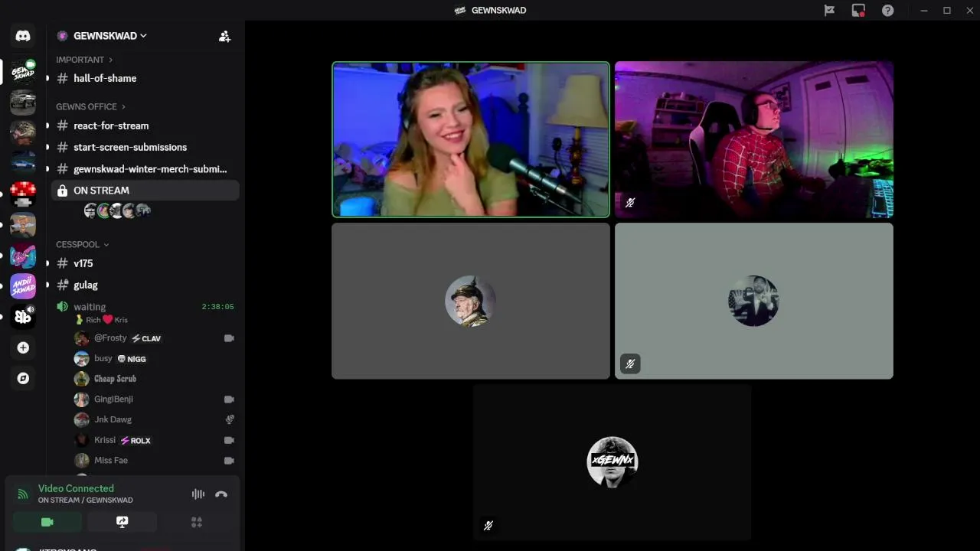Click the camera icon next to @Frosty

[x=229, y=337]
